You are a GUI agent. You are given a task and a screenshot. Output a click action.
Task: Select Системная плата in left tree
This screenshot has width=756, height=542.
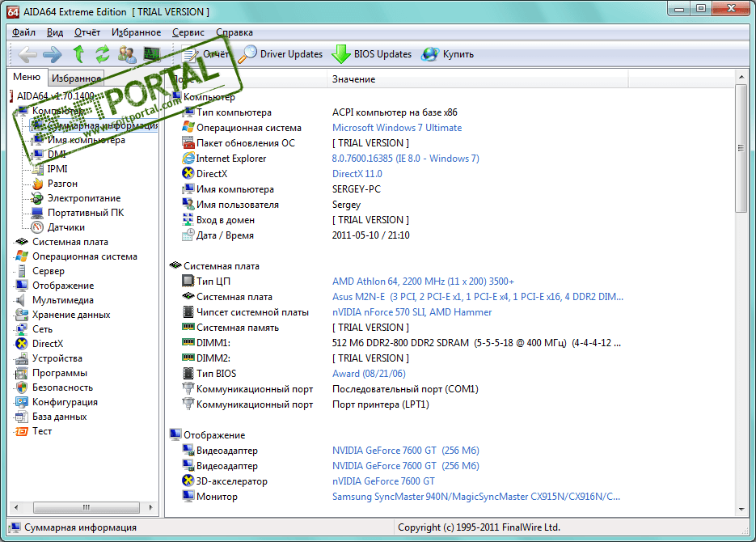(70, 242)
